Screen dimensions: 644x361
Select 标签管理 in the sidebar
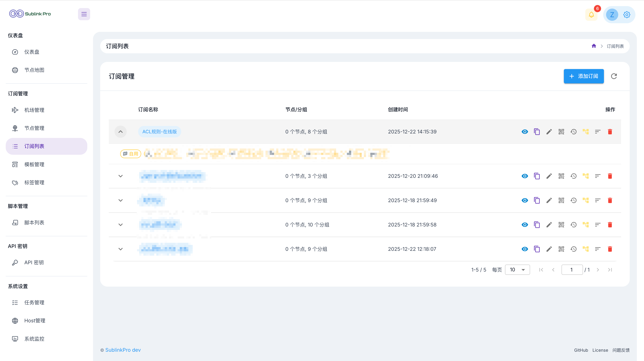point(47,182)
